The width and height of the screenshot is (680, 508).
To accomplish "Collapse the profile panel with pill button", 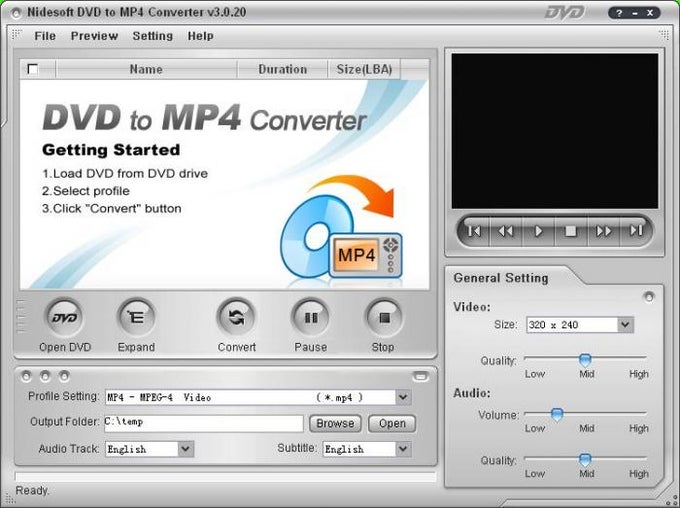I will 420,376.
